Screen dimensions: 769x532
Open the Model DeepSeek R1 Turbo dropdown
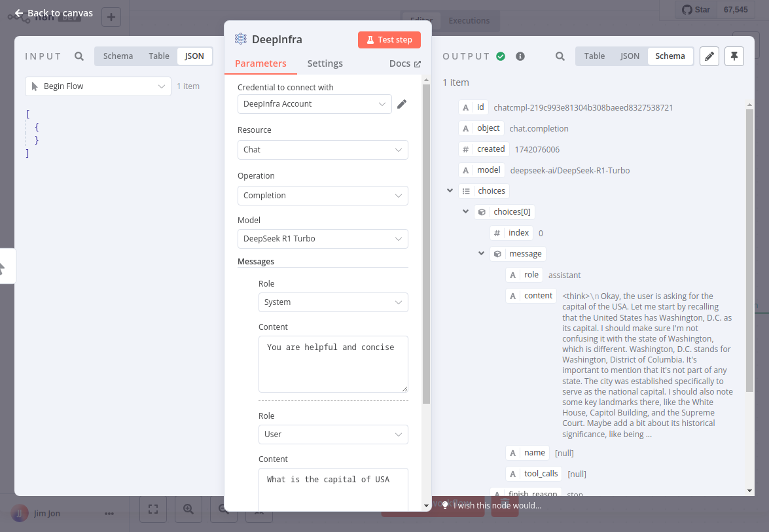click(323, 239)
